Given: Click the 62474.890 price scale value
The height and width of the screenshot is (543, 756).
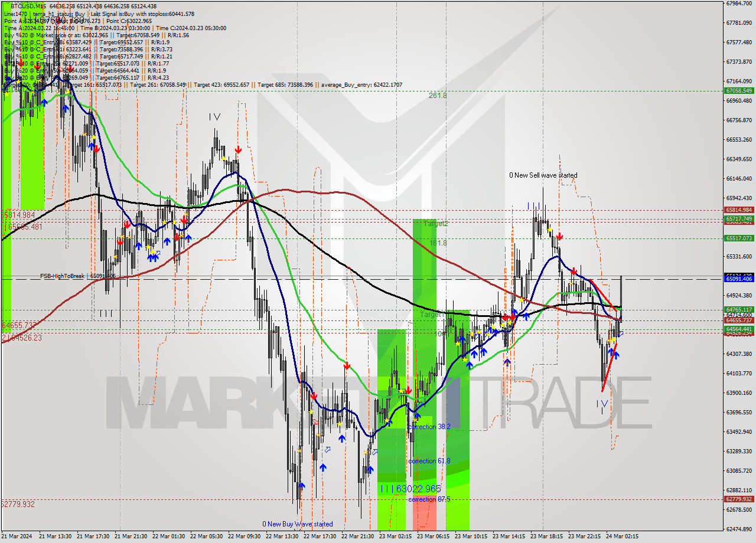Looking at the screenshot, I should pyautogui.click(x=739, y=529).
